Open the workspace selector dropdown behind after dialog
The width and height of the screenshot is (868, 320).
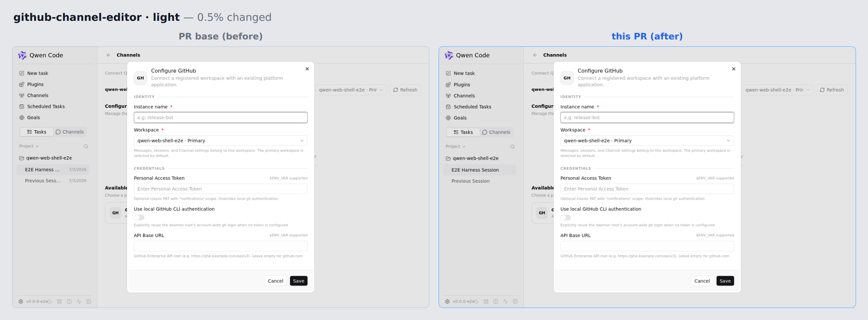tap(778, 90)
